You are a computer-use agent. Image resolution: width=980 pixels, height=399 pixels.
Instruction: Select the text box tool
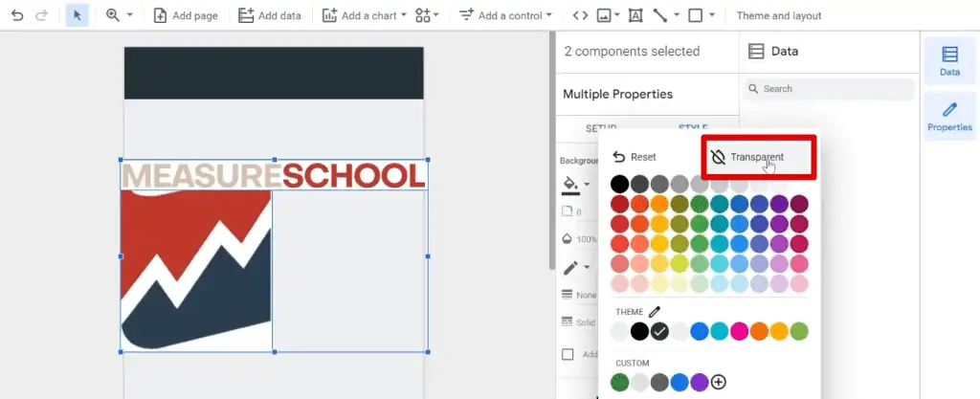635,15
